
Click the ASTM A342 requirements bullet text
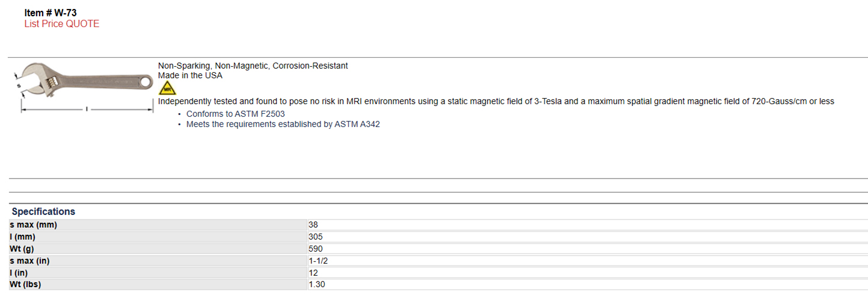283,125
